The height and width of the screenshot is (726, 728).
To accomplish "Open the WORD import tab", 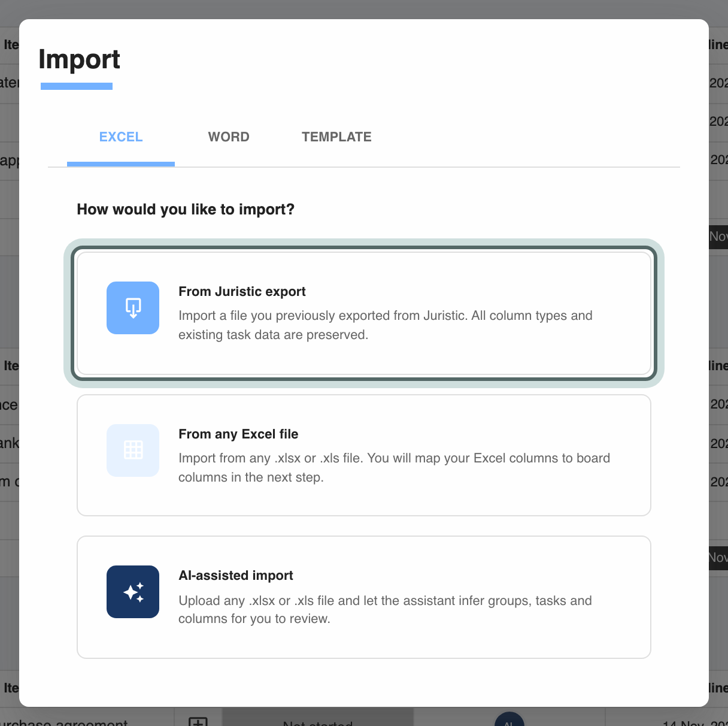I will pyautogui.click(x=229, y=137).
